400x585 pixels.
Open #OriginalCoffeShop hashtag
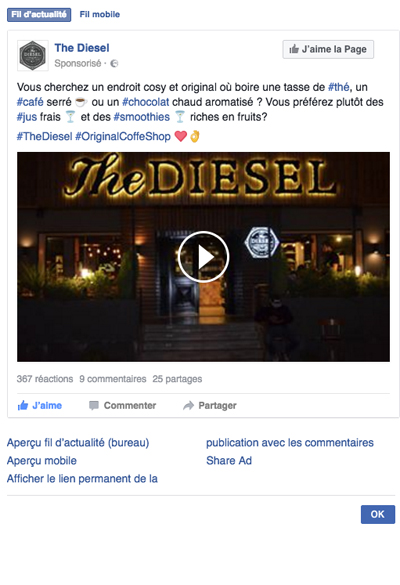click(123, 136)
